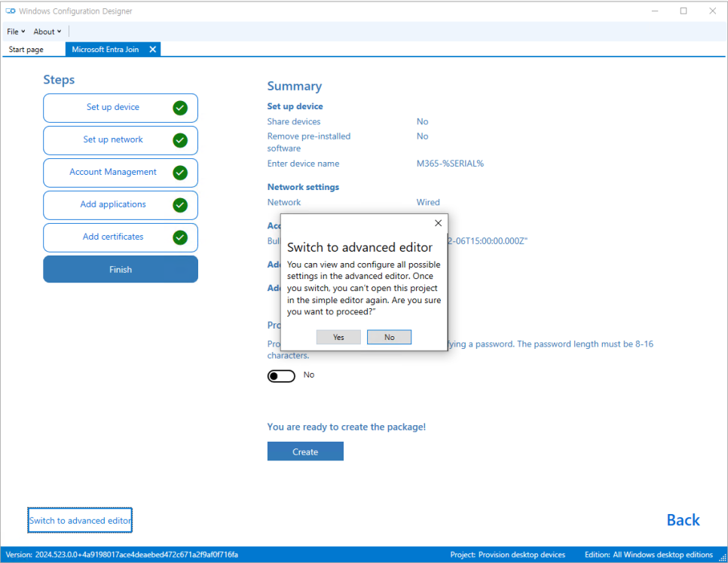Open the File menu
The height and width of the screenshot is (563, 728).
(16, 32)
